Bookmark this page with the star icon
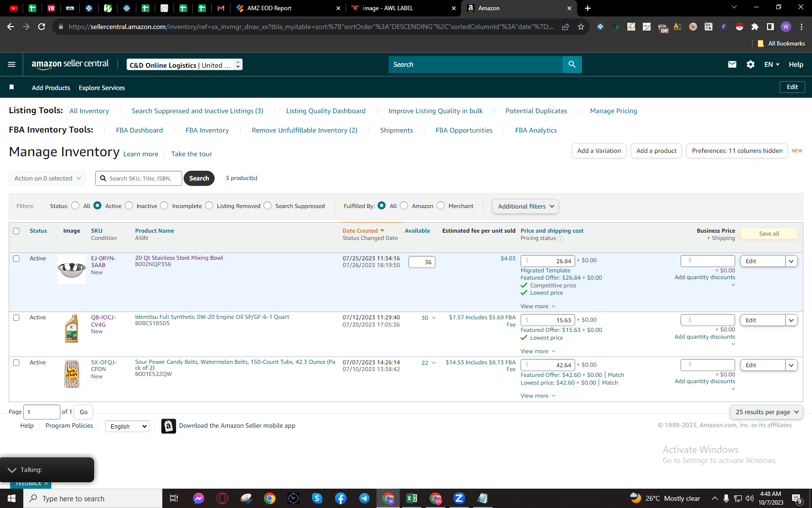 pos(581,27)
